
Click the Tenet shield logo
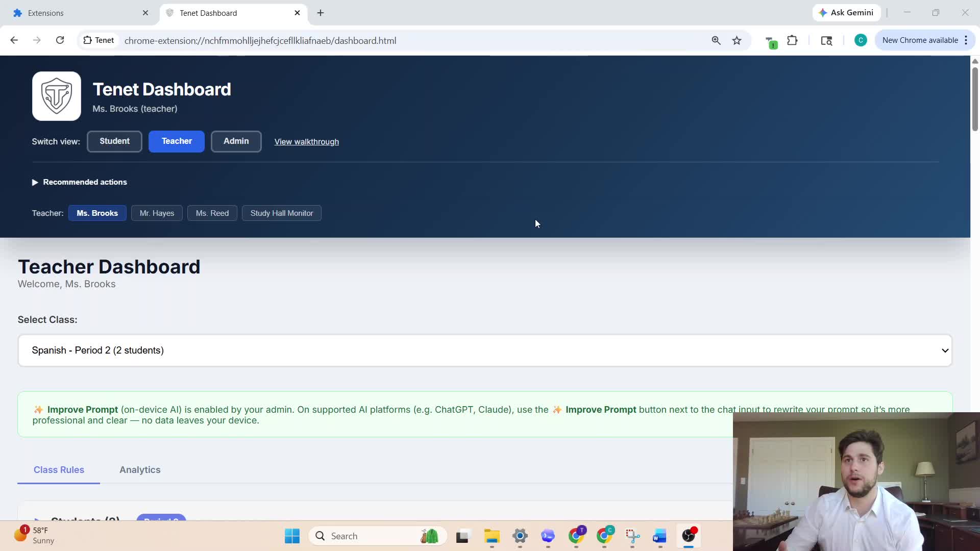(x=57, y=96)
